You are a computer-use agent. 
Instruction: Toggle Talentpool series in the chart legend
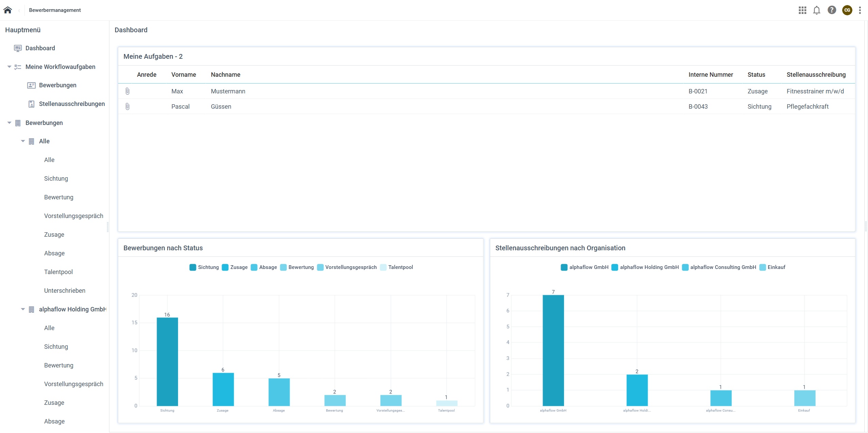(396, 267)
